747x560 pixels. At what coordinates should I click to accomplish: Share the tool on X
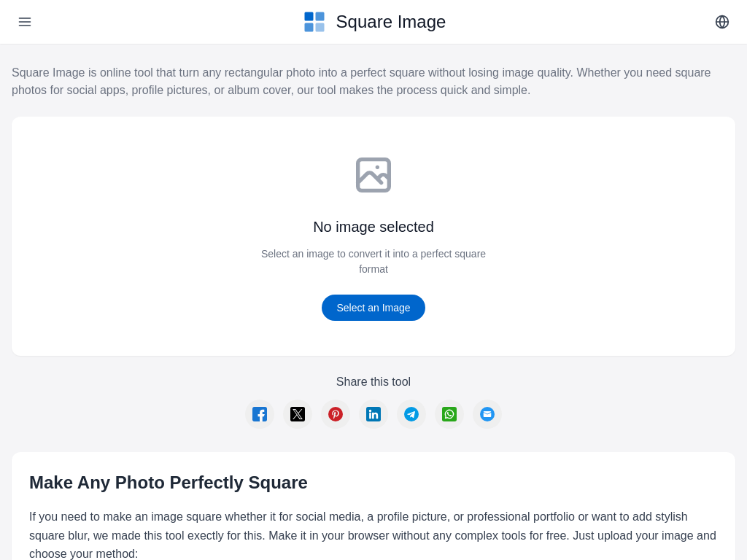(x=298, y=414)
